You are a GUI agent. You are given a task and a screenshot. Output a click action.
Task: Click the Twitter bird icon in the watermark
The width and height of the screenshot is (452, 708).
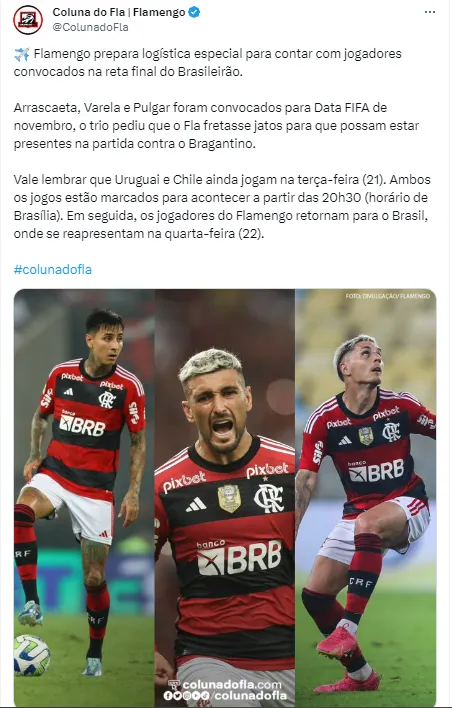pyautogui.click(x=177, y=696)
